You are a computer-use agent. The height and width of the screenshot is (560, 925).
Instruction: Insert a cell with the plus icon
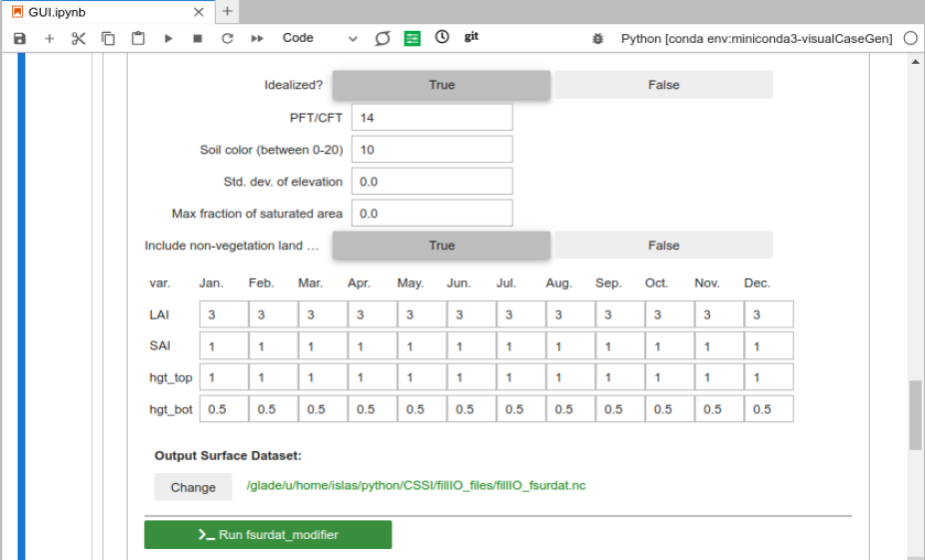point(49,38)
